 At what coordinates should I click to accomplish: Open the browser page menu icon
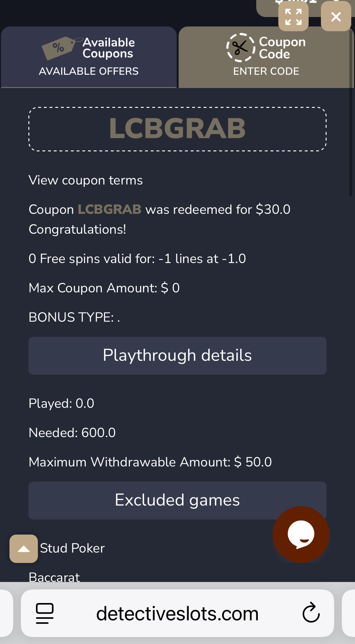[44, 613]
